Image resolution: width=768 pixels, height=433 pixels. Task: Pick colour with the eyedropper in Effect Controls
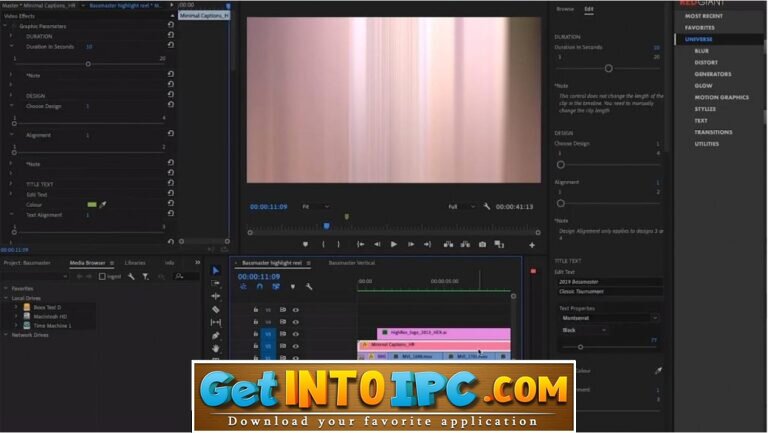point(103,205)
